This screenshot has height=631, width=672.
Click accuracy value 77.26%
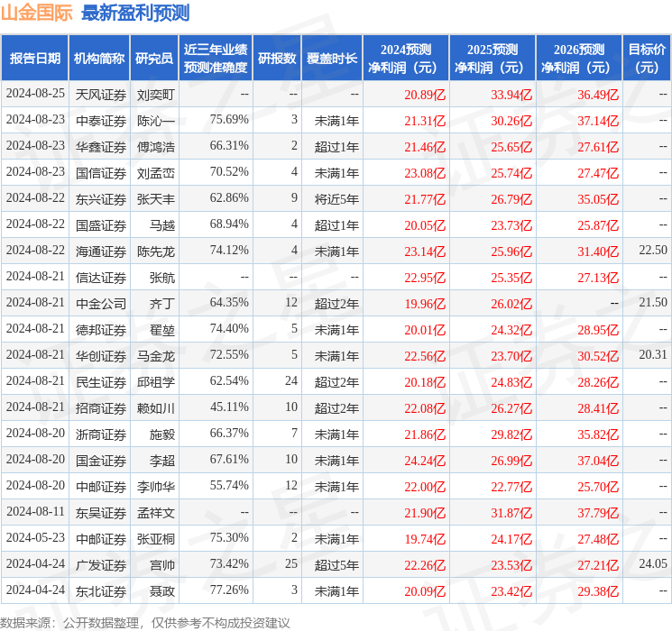229,590
